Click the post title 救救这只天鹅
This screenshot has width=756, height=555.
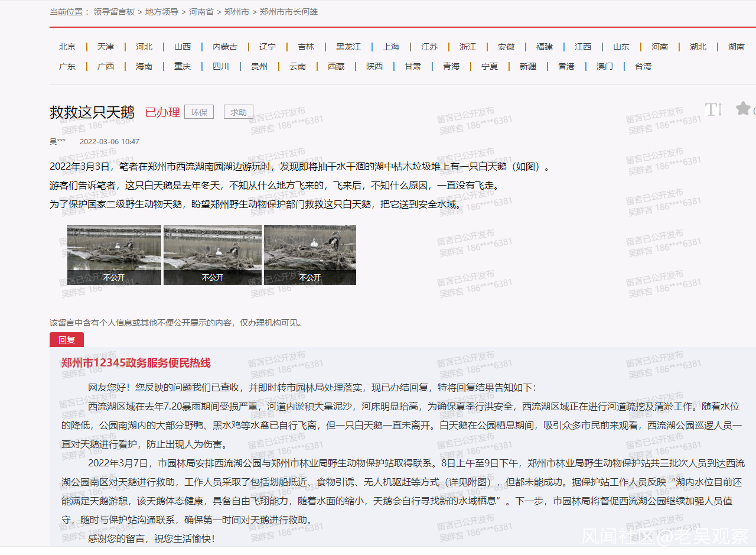click(x=92, y=112)
